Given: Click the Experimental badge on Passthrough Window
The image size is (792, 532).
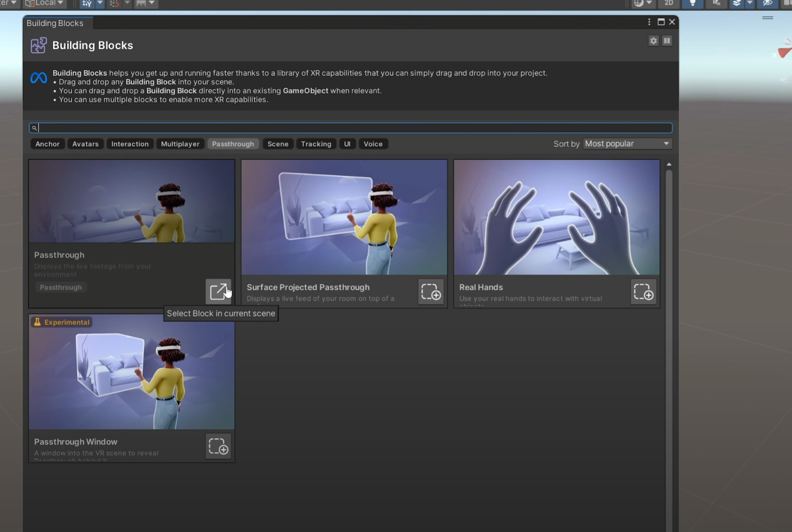Looking at the screenshot, I should [61, 322].
